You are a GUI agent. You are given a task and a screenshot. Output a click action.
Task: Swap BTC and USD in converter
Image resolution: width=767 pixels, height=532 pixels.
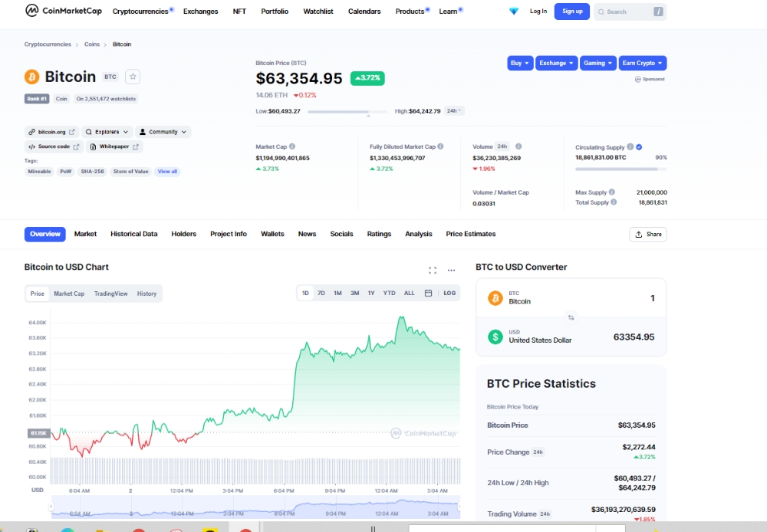(571, 317)
